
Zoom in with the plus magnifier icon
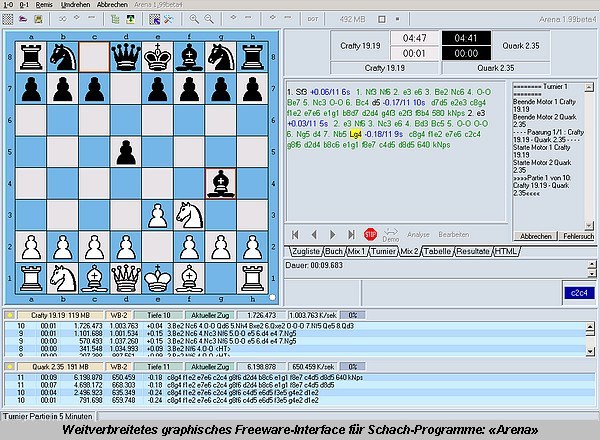[x=194, y=19]
